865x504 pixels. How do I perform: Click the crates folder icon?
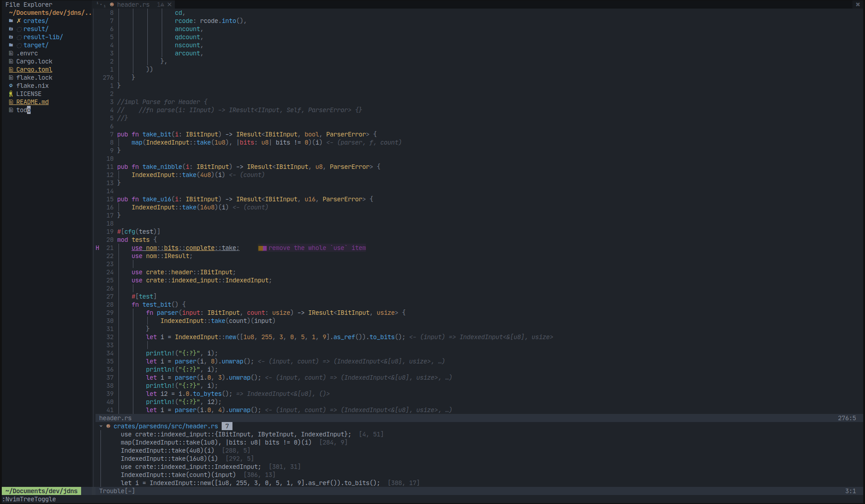click(11, 21)
